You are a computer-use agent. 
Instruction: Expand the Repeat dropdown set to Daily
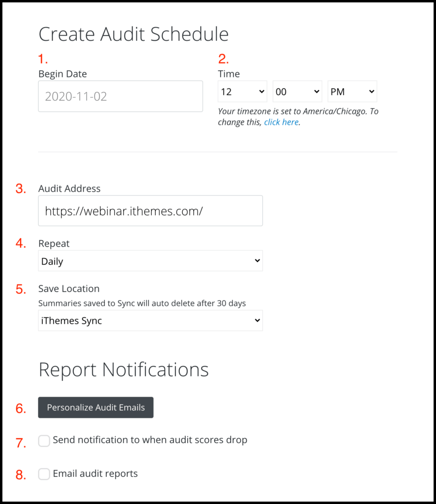click(x=150, y=261)
